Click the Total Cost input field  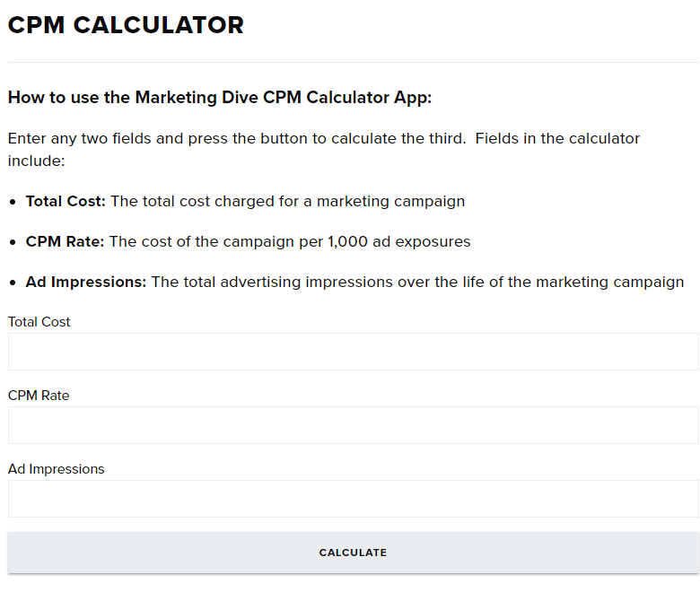click(x=353, y=352)
